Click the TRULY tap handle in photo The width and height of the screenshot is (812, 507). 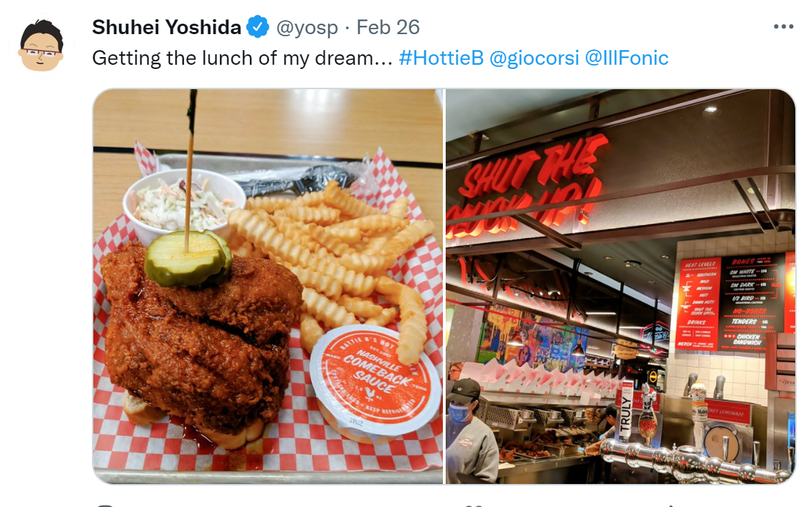pos(626,412)
